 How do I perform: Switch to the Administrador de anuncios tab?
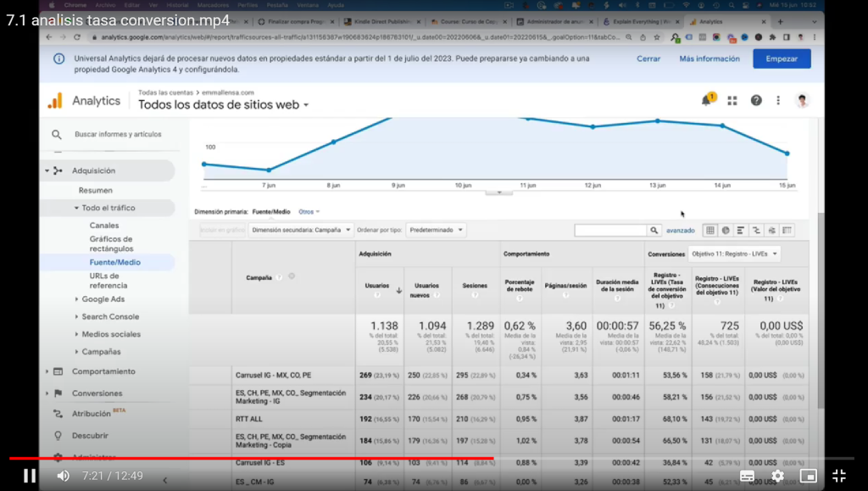554,21
